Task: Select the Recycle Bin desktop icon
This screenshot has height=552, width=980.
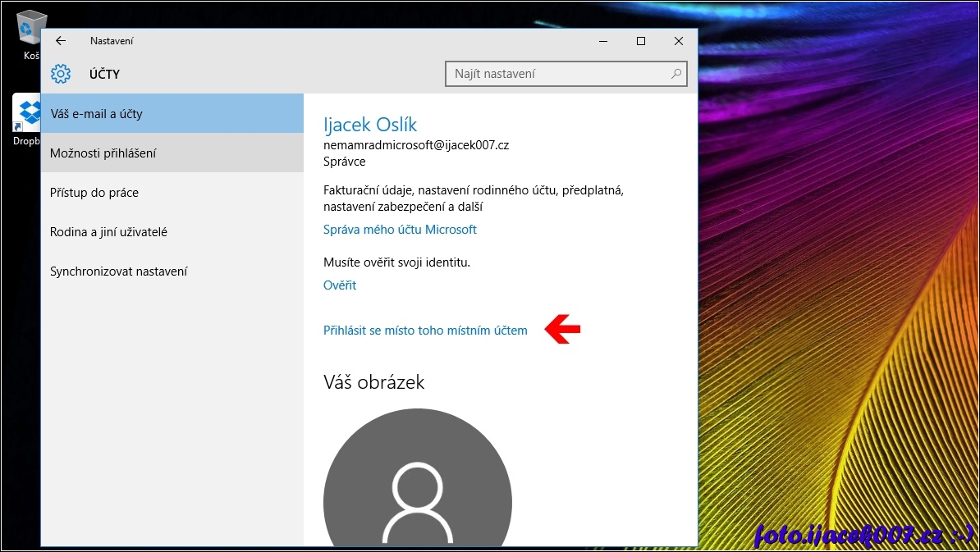Action: pyautogui.click(x=30, y=30)
